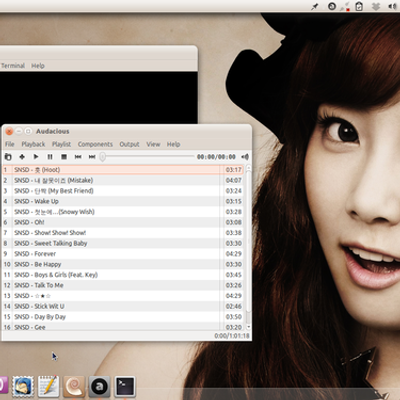Click the black terminal area in the terminal window
This screenshot has width=400, height=400.
pos(98,97)
